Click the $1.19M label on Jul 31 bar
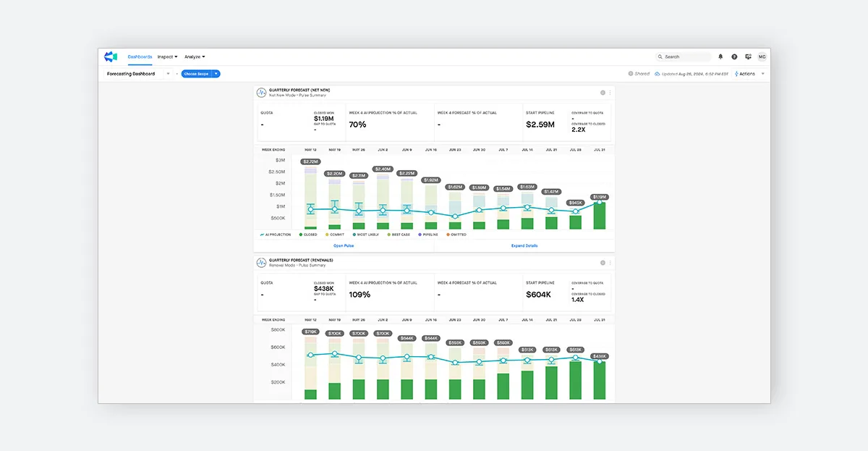This screenshot has width=868, height=451. 600,197
